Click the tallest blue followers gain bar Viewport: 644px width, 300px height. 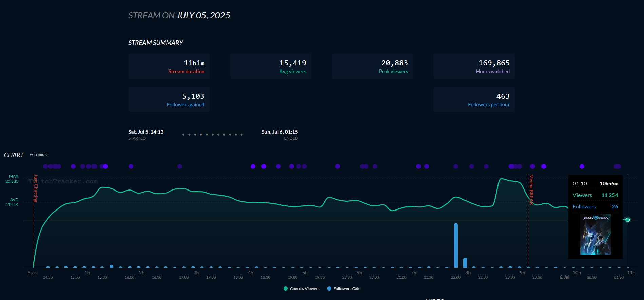(x=456, y=245)
